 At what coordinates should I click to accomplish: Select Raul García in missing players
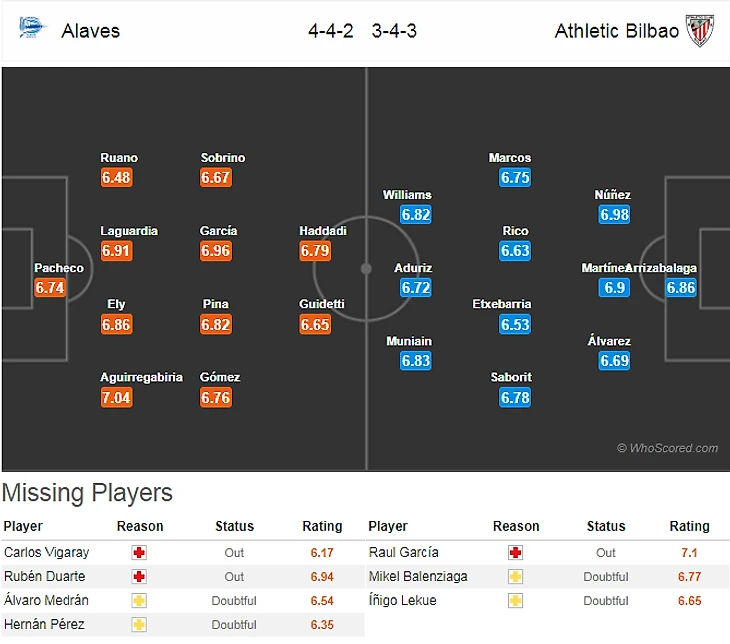coord(403,552)
